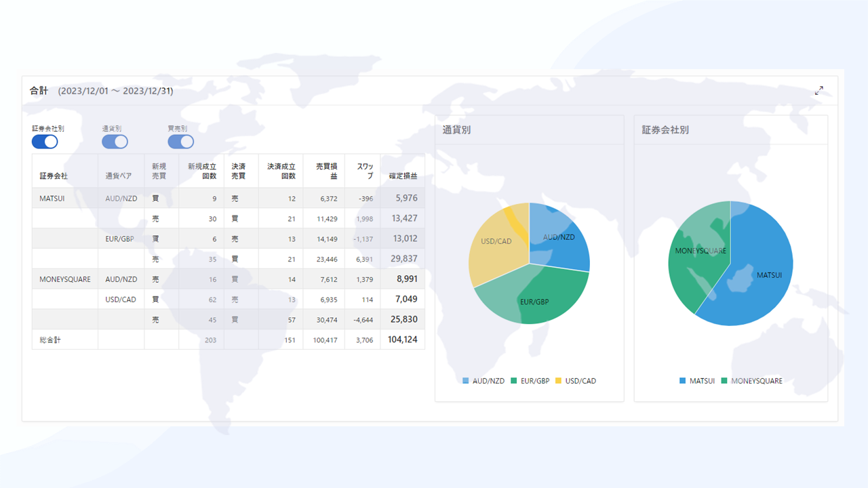868x488 pixels.
Task: Toggle the 証券会社別 switch
Action: pos(45,142)
